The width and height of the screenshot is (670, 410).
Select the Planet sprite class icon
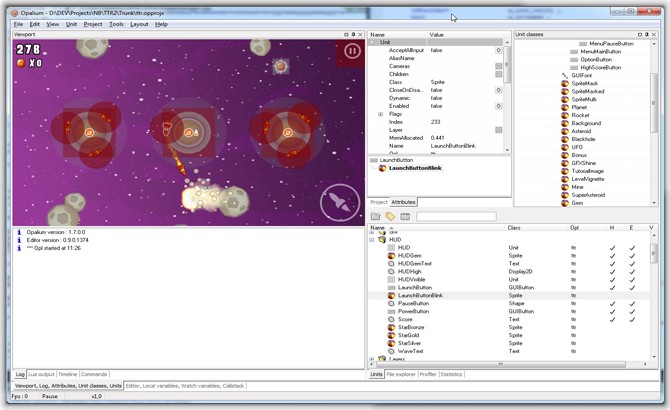pyautogui.click(x=564, y=107)
